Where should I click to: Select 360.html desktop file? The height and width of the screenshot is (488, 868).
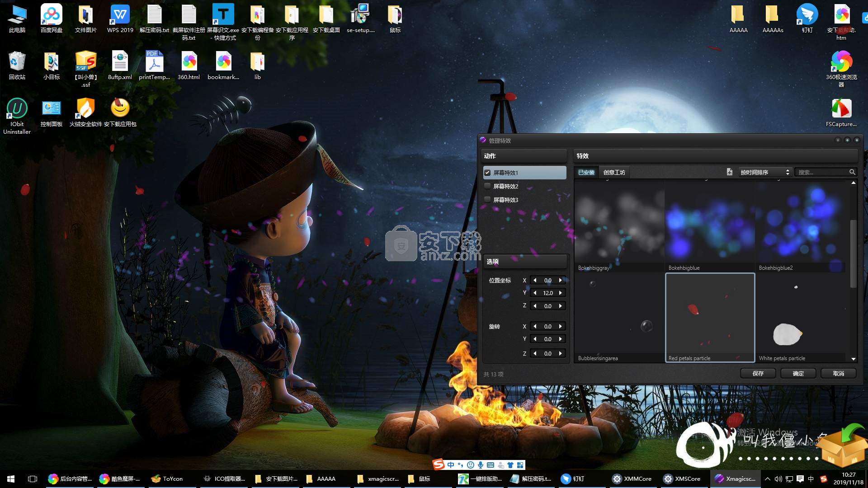(189, 66)
